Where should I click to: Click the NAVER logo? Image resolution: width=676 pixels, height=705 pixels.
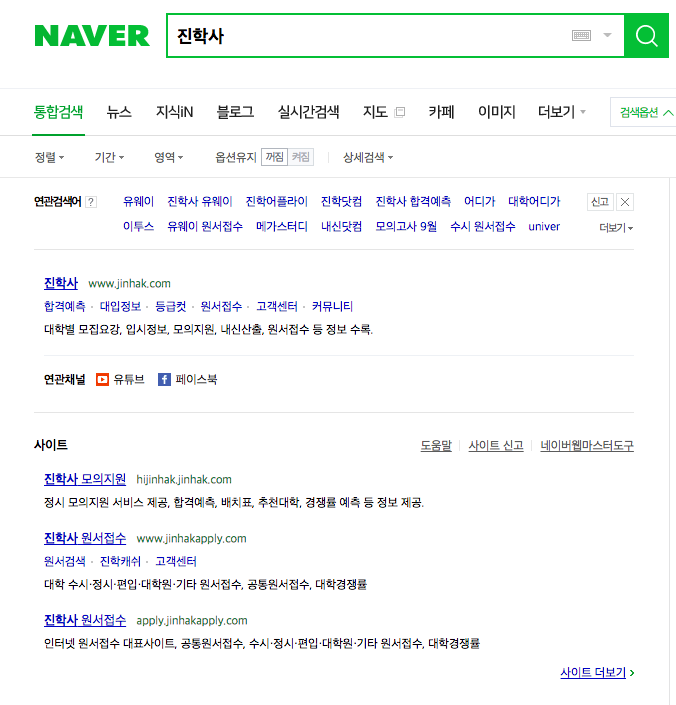coord(92,36)
